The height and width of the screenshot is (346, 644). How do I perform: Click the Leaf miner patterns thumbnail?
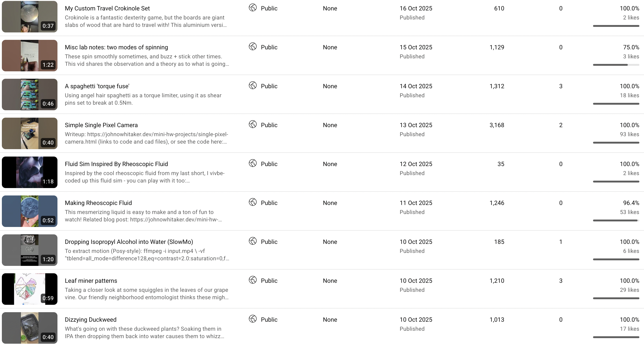pos(29,289)
